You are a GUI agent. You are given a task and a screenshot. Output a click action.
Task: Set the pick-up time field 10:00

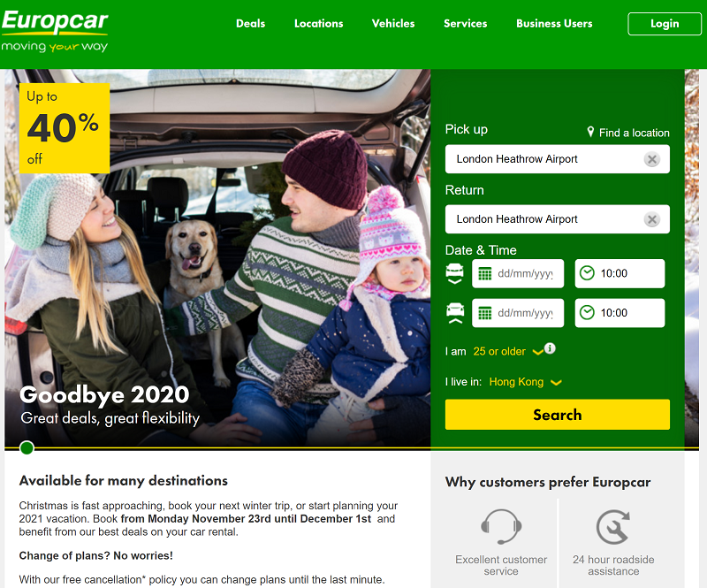pos(620,273)
